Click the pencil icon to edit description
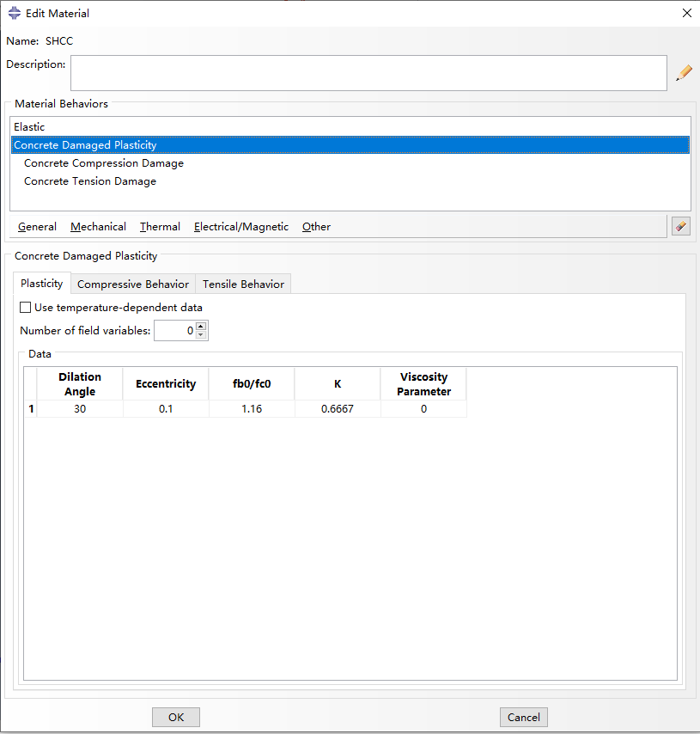Image resolution: width=700 pixels, height=734 pixels. 684,73
